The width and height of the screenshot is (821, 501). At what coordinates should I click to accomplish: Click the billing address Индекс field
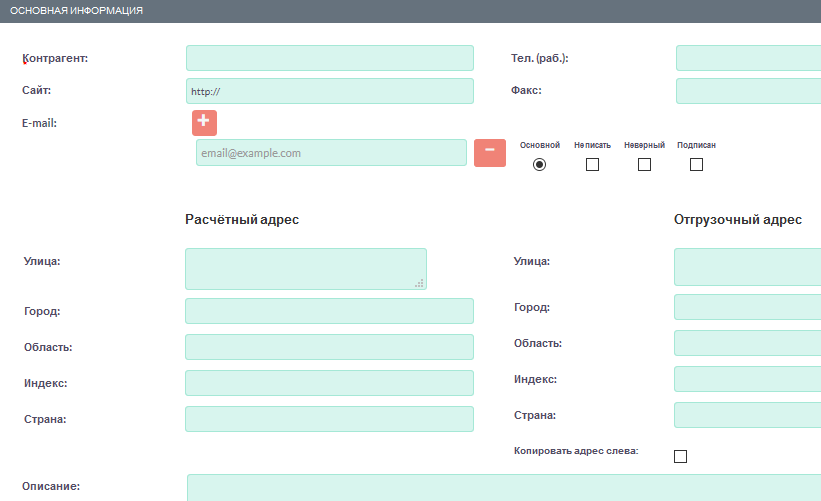[329, 383]
